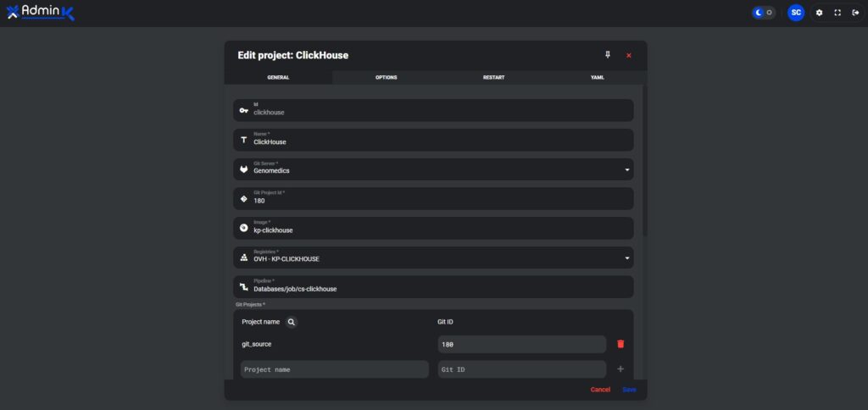
Task: Add a git project with the plus icon
Action: point(620,369)
